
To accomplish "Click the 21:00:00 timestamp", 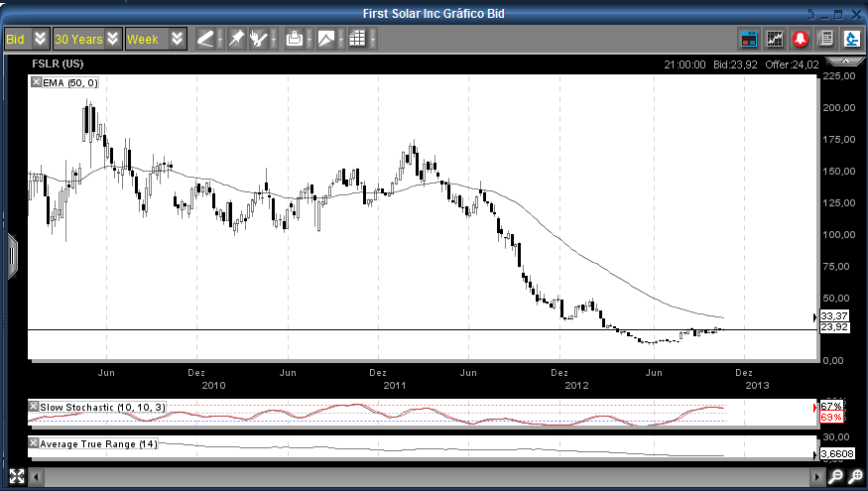I will (684, 64).
